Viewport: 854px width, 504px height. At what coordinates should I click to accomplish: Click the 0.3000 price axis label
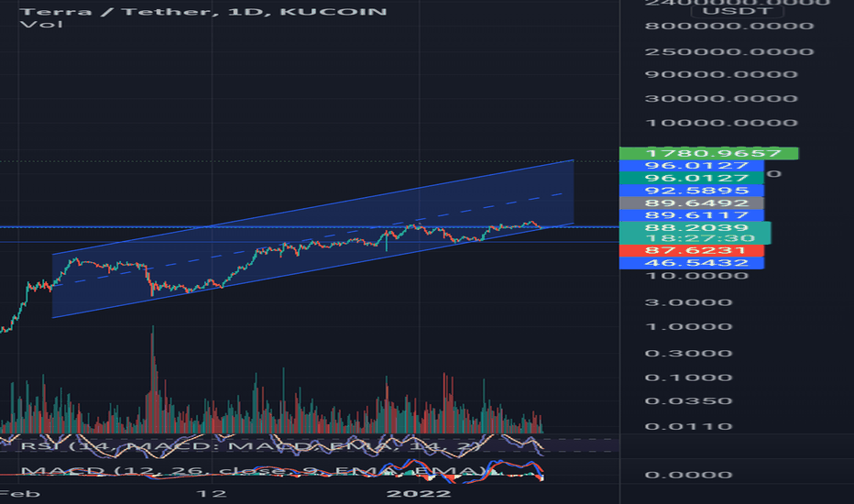point(688,354)
